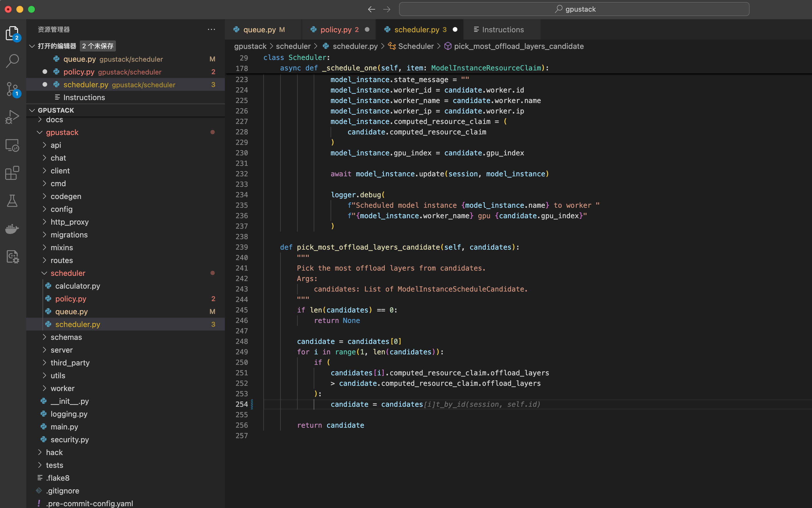Switch to the Instructions tab

tap(502, 30)
